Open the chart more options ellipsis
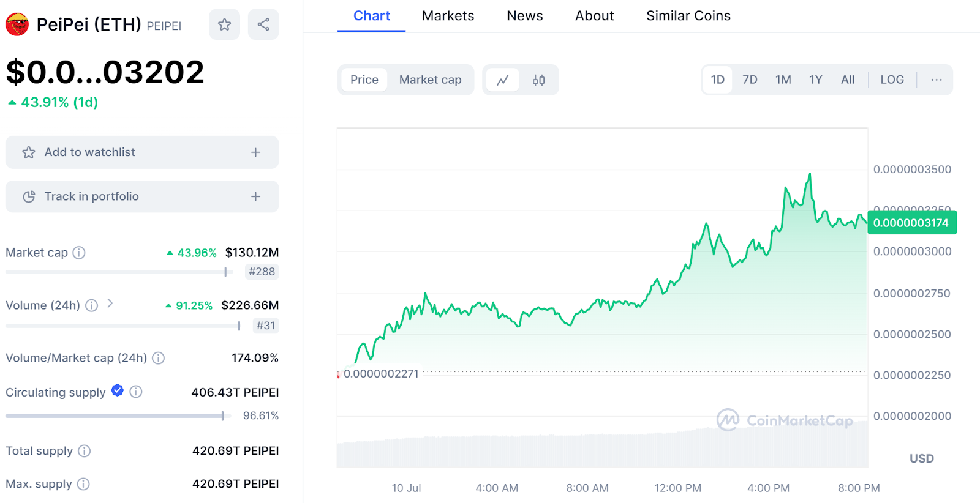The width and height of the screenshot is (980, 503). (937, 80)
